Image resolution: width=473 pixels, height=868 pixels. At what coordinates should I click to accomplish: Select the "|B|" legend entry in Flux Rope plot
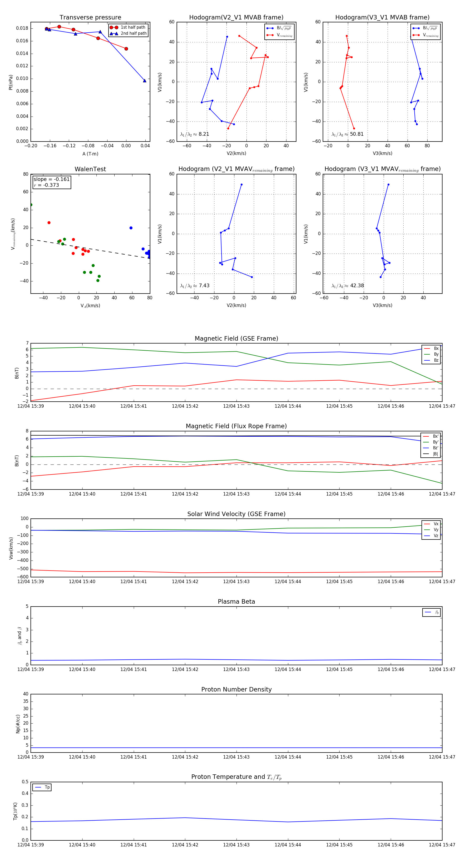point(431,454)
